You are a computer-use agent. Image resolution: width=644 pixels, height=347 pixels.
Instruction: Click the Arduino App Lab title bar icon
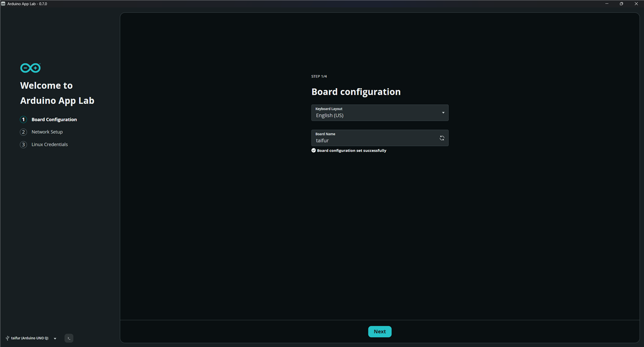(x=4, y=4)
